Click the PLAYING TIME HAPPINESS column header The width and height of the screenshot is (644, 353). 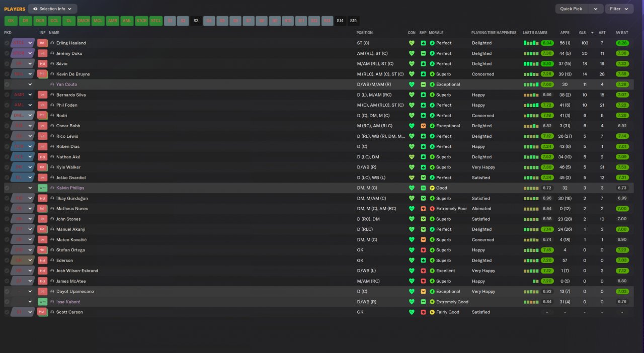[x=494, y=33]
